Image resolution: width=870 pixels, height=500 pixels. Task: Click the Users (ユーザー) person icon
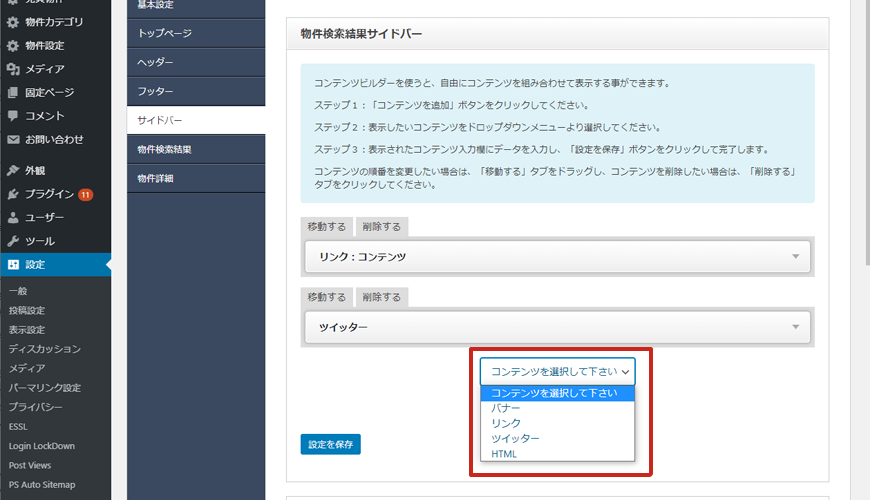[x=13, y=218]
